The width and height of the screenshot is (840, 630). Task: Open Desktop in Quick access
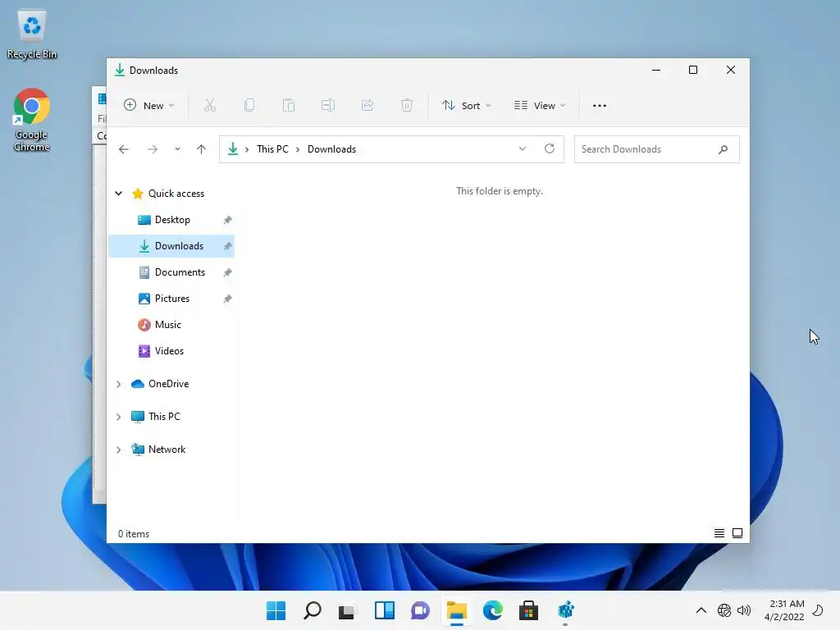pos(172,220)
